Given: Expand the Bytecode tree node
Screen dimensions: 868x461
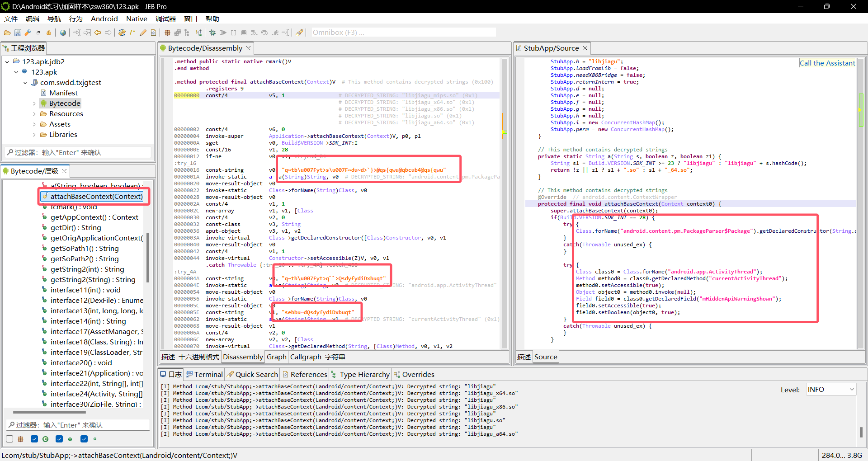Looking at the screenshot, I should 34,103.
